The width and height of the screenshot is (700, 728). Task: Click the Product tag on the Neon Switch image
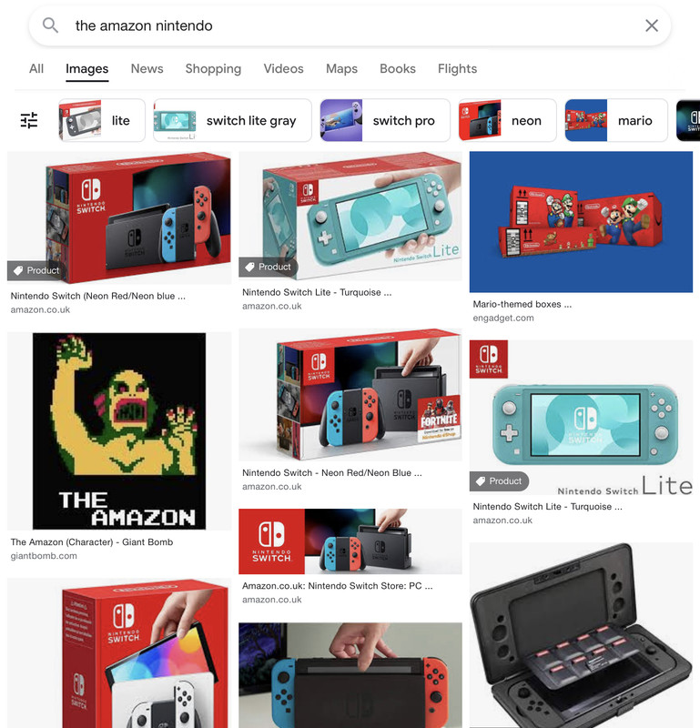36,270
